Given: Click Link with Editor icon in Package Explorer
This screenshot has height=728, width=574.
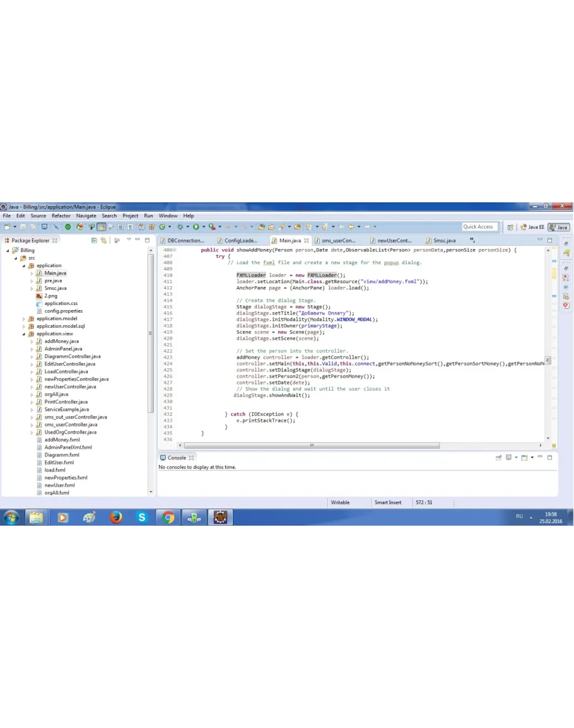Looking at the screenshot, I should coord(103,240).
